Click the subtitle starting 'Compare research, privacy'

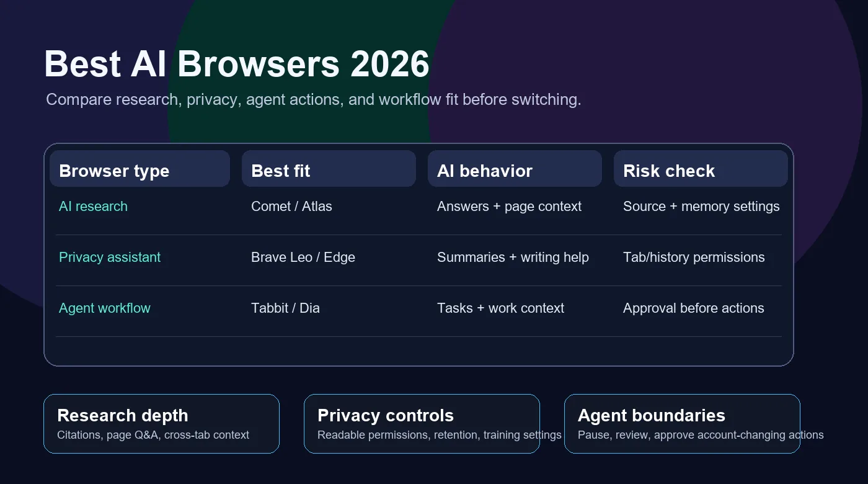[x=314, y=99]
